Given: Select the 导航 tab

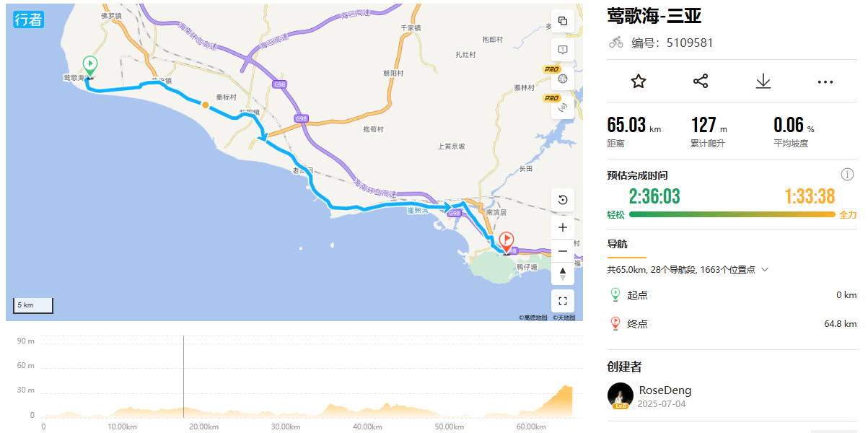Looking at the screenshot, I should tap(617, 244).
